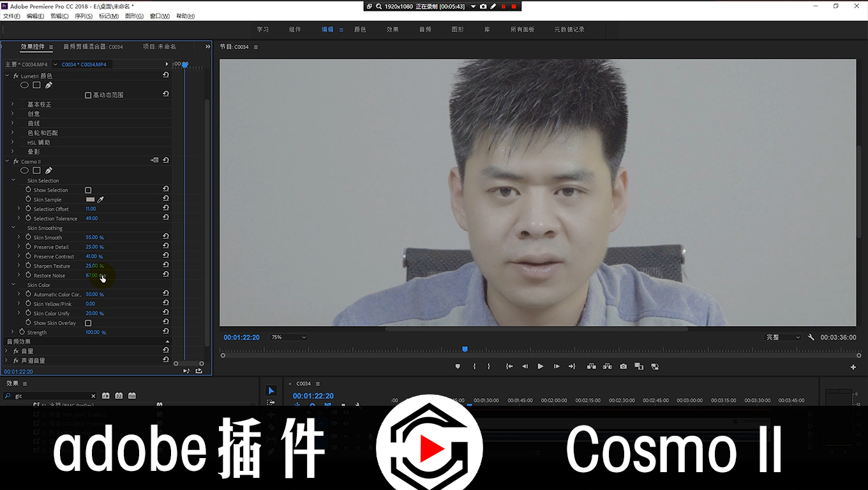Select the pen mask tool under Cosmo II
This screenshot has height=490, width=868.
49,171
